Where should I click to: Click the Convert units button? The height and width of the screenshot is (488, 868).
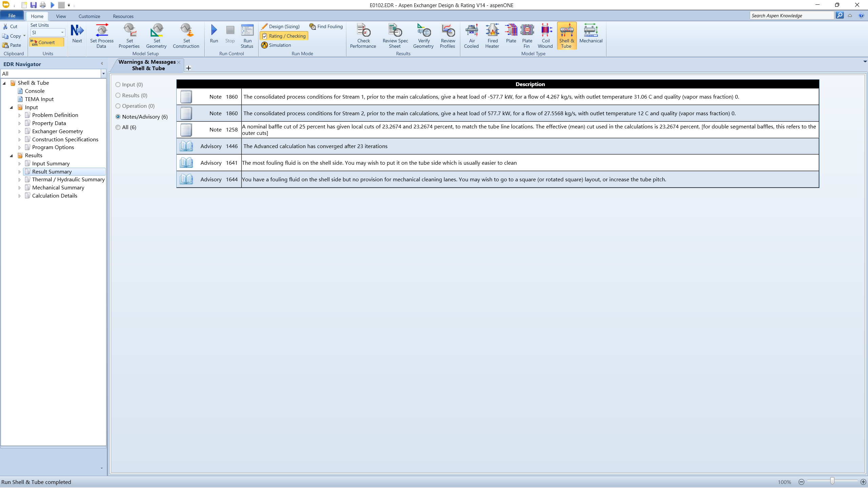[46, 42]
